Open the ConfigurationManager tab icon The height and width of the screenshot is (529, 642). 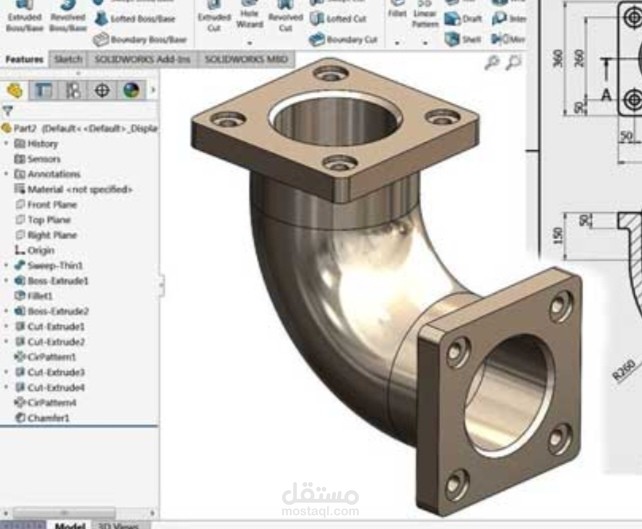(73, 91)
